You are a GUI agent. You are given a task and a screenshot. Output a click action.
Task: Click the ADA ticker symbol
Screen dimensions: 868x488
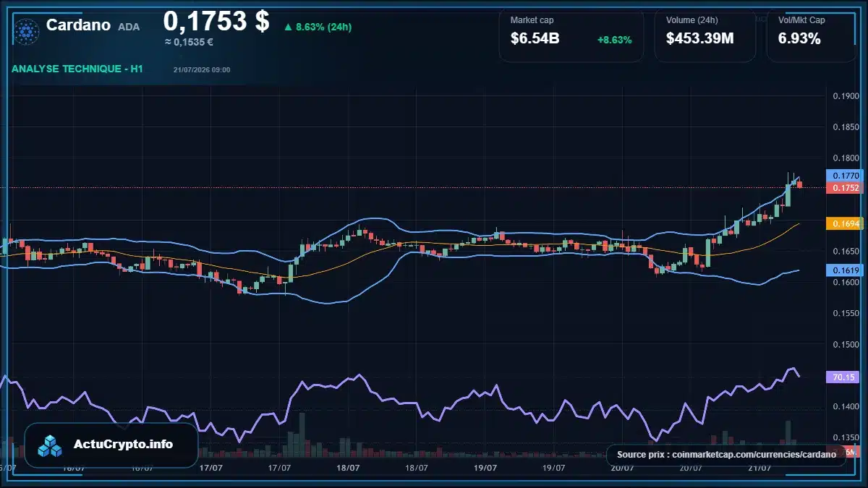[129, 27]
